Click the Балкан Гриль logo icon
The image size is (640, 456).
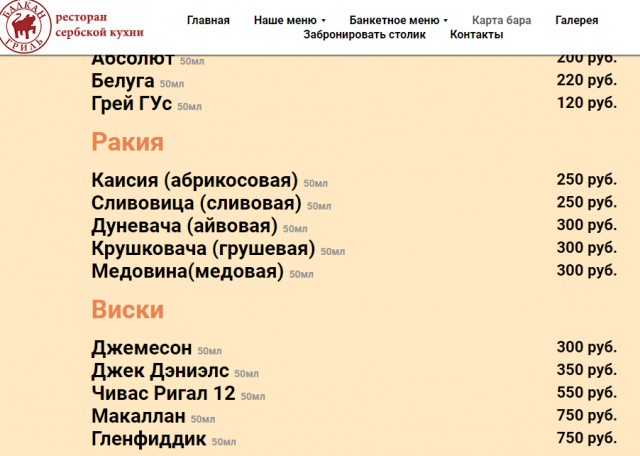(25, 26)
